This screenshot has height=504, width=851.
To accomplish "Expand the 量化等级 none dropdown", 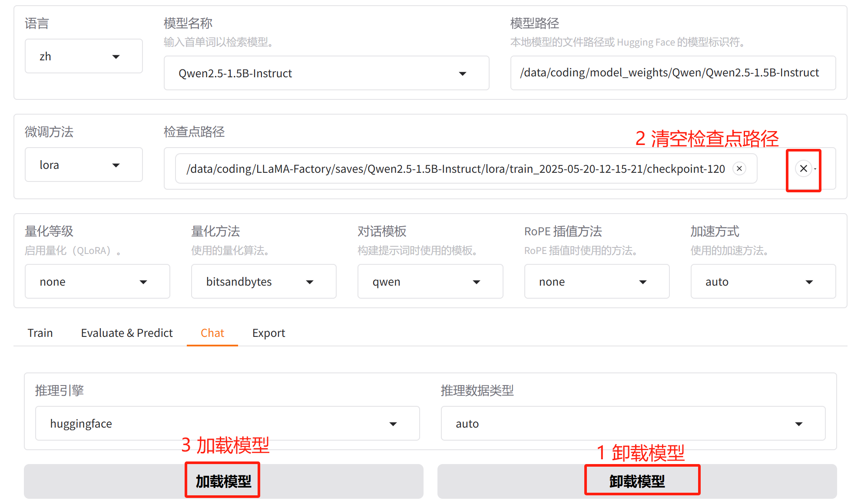I will click(x=97, y=282).
